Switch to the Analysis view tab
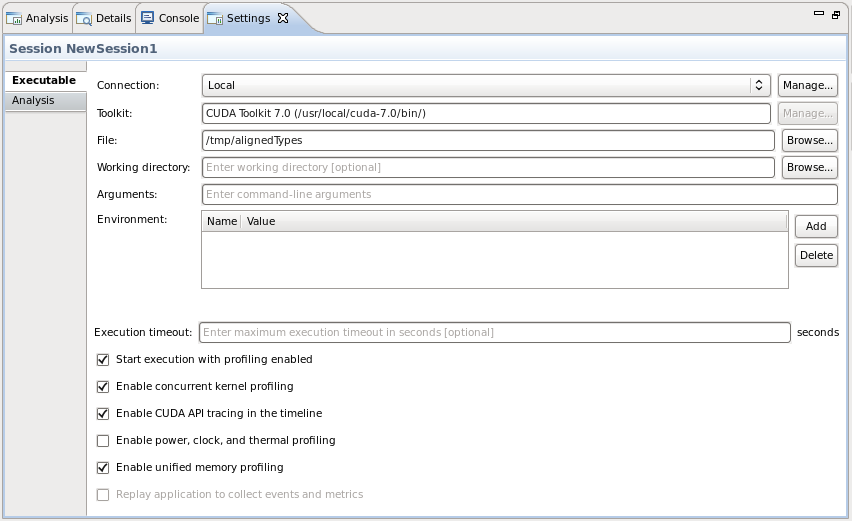Viewport: 852px width, 521px height. 37,18
